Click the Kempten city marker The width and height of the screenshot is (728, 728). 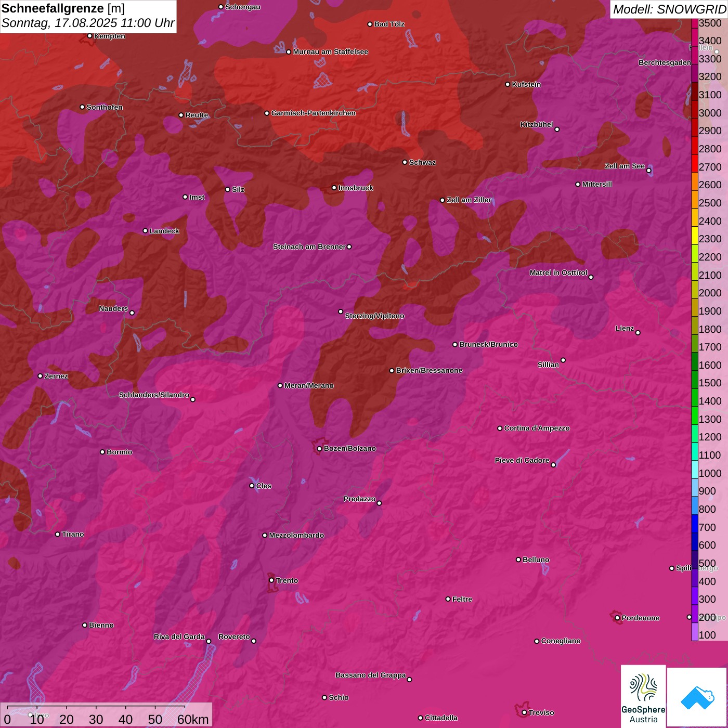[x=90, y=36]
